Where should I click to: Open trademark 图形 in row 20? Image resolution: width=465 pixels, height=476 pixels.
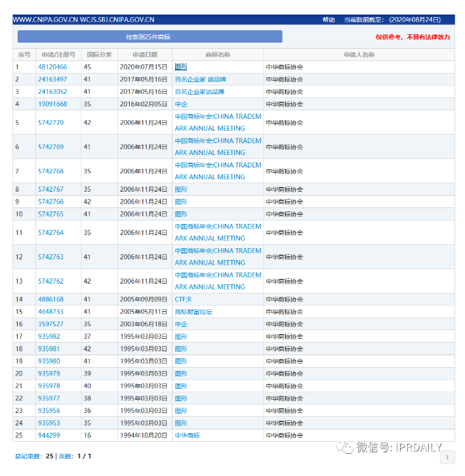(181, 374)
